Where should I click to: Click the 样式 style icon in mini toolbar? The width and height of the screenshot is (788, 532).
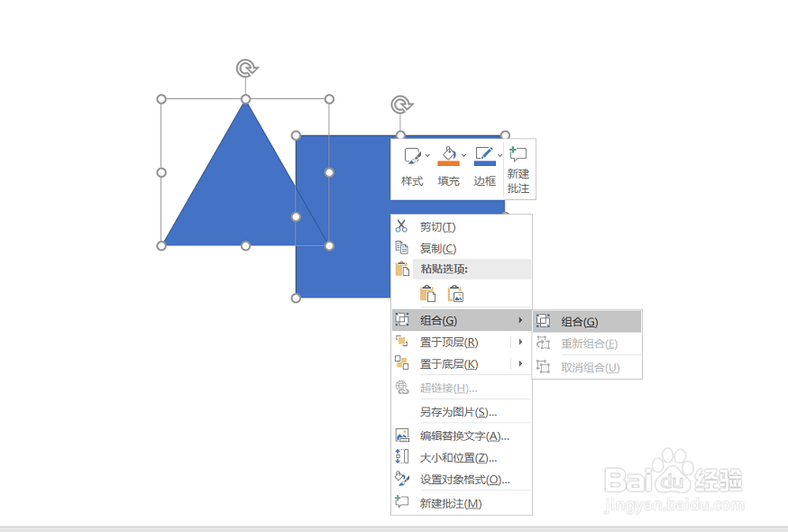coord(412,156)
